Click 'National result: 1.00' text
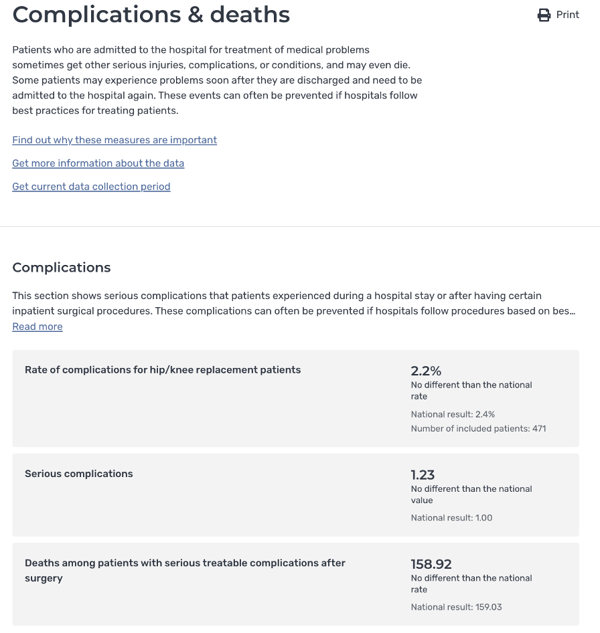The width and height of the screenshot is (600, 633). click(451, 518)
